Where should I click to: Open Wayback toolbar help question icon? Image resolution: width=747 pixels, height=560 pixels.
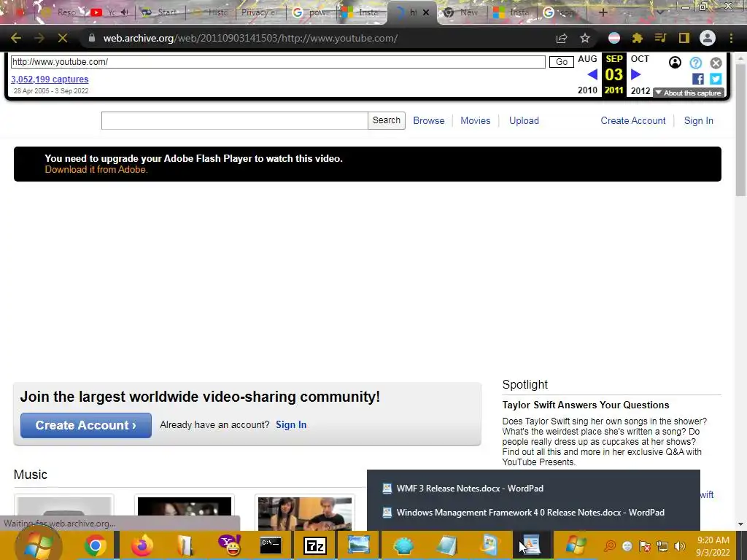695,63
